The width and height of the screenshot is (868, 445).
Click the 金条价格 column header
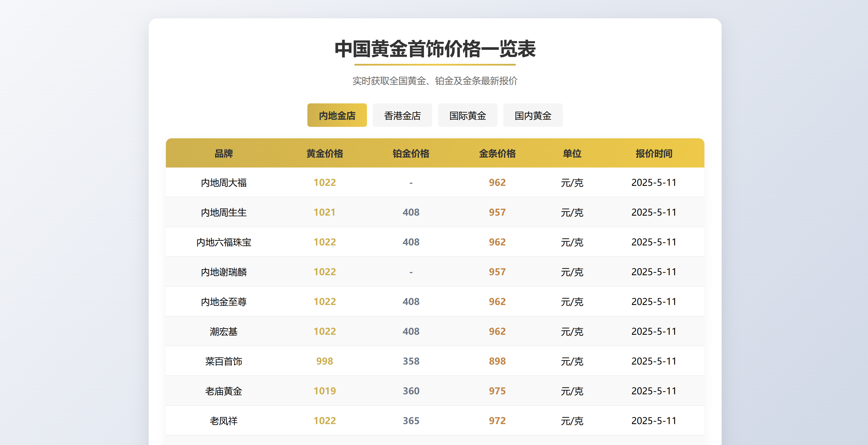[497, 153]
